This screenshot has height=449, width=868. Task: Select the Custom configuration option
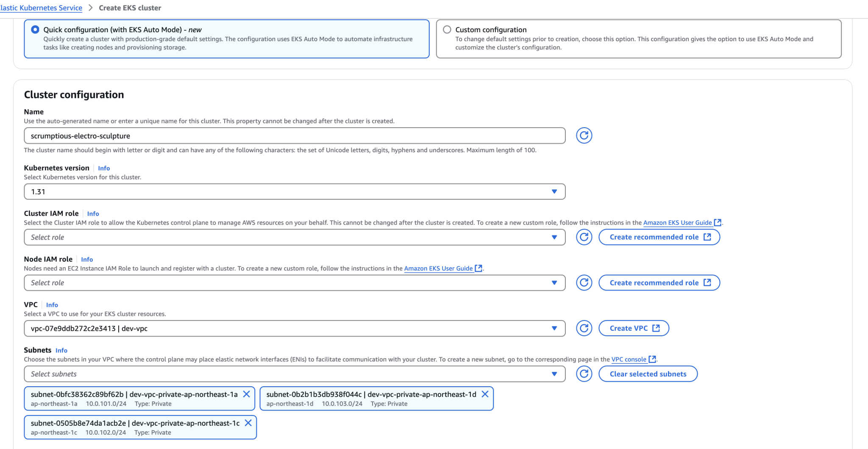click(447, 30)
